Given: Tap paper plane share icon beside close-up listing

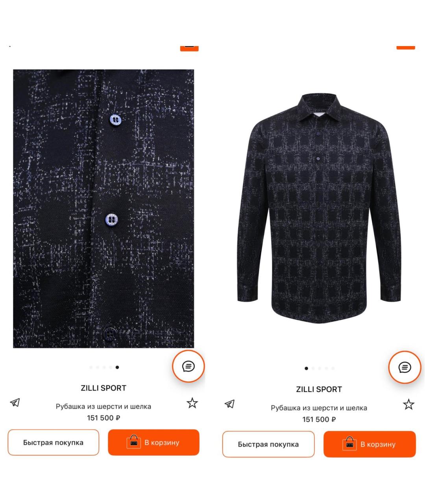Looking at the screenshot, I should pos(15,402).
